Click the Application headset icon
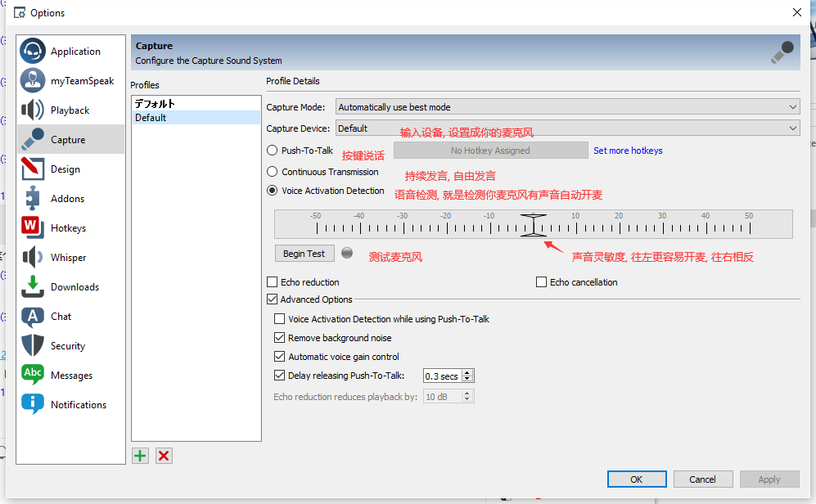The height and width of the screenshot is (504, 816). (x=32, y=51)
